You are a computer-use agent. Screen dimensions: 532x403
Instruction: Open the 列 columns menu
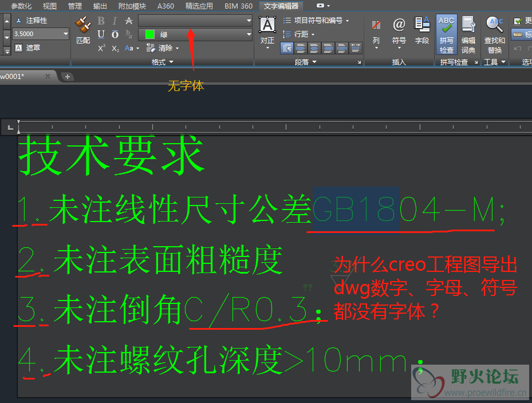[376, 34]
